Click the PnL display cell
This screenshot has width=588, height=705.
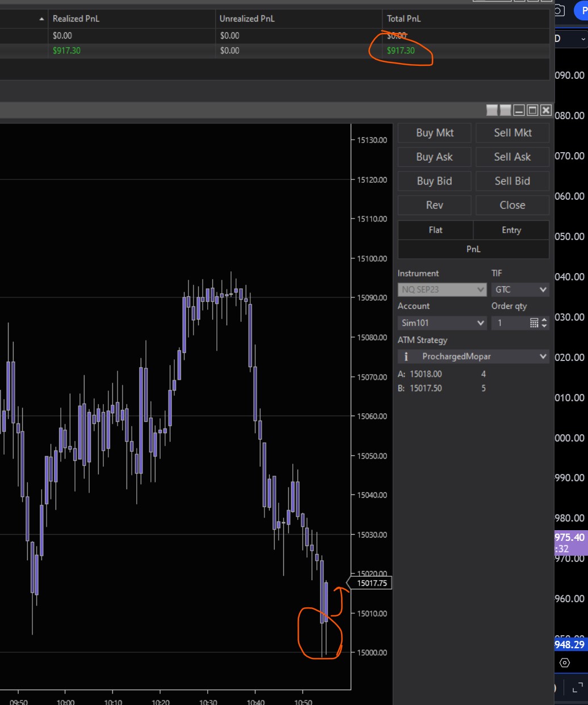(473, 249)
